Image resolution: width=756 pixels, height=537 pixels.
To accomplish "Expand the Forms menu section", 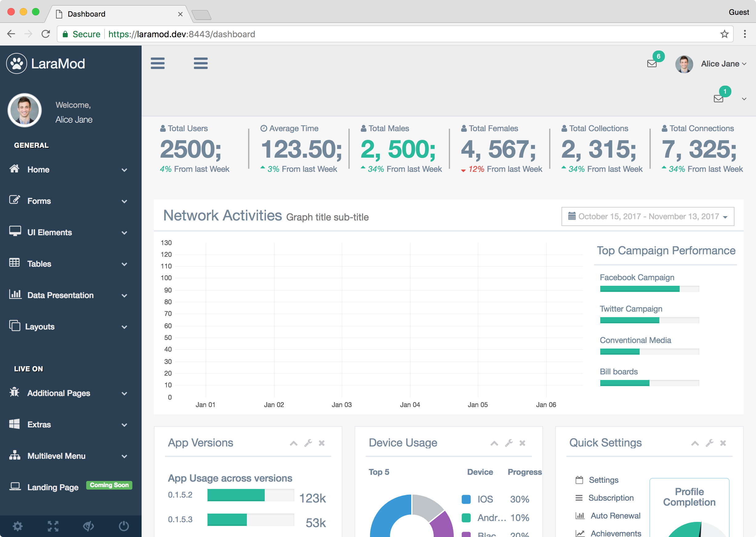I will point(69,200).
